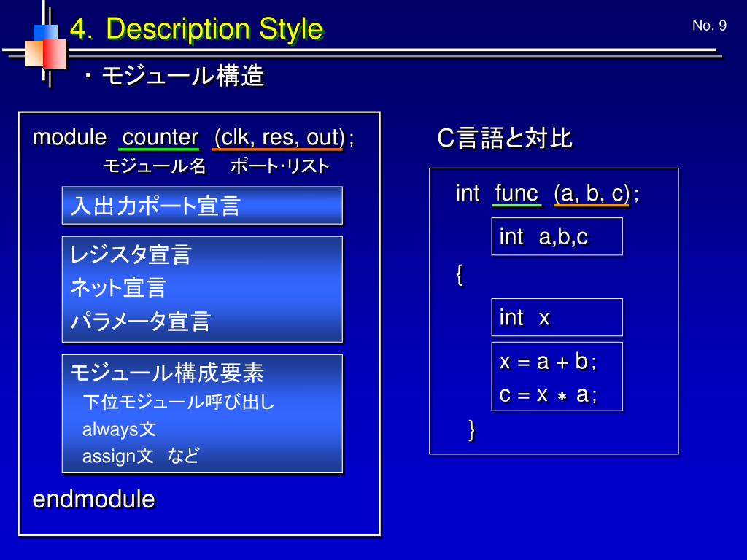Click the heading "モジュール構成要素"
747x560 pixels.
point(167,373)
